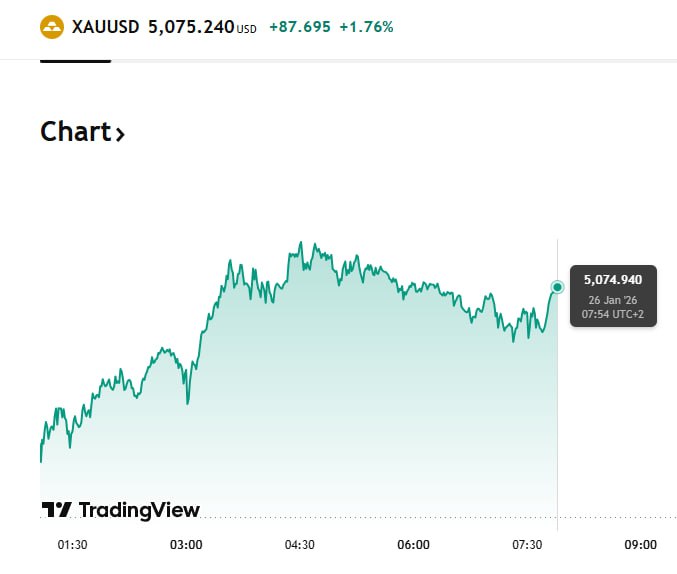Click the XAUUSD symbol name
Screen dimensions: 677x574
coord(105,27)
